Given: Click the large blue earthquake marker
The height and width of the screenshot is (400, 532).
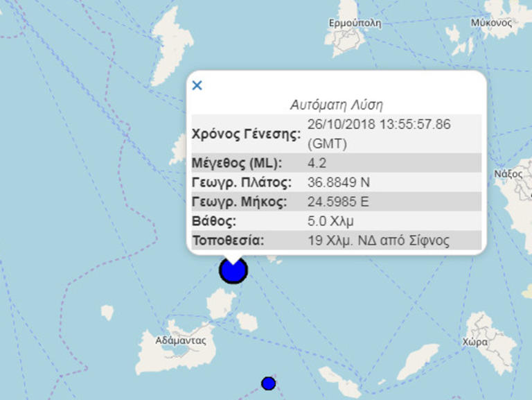Looking at the screenshot, I should (x=233, y=270).
